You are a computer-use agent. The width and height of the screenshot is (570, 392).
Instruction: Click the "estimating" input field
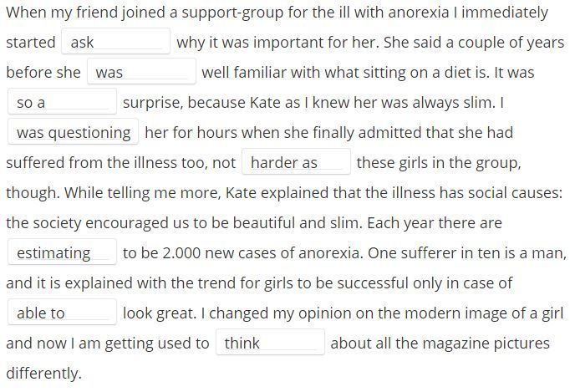[62, 252]
